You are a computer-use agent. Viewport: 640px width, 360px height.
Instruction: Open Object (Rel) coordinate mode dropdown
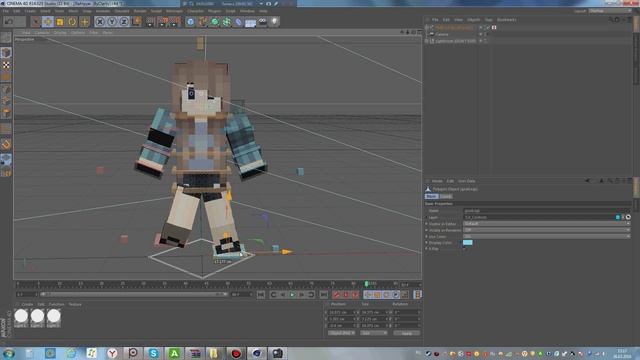point(342,333)
